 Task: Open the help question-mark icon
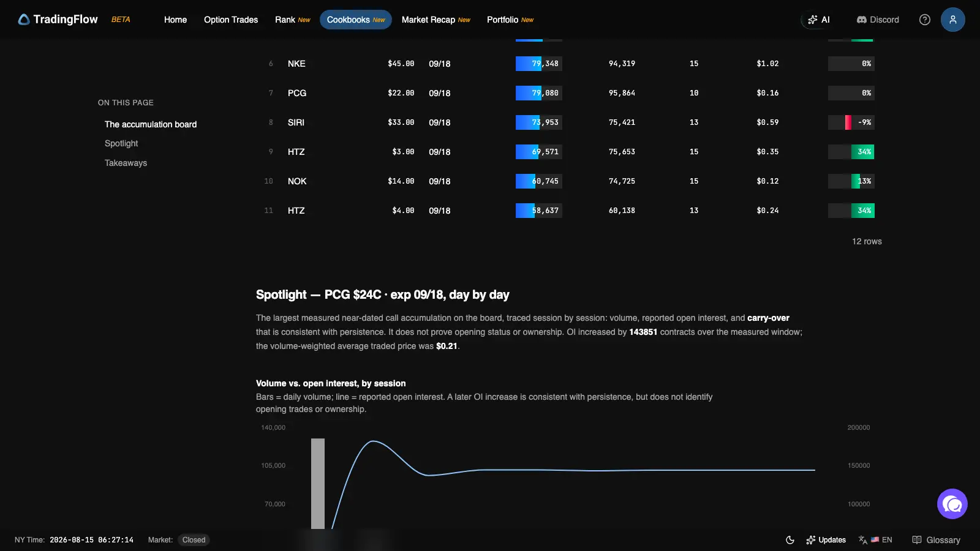(x=925, y=20)
